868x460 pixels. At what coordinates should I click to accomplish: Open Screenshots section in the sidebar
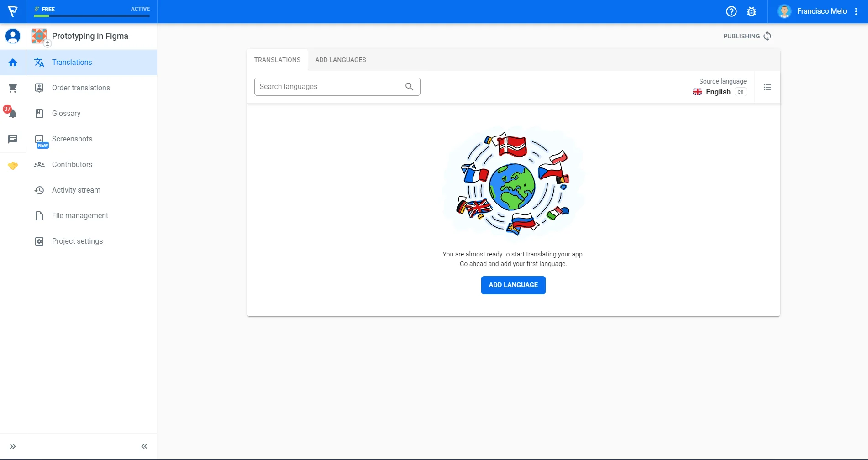click(72, 139)
